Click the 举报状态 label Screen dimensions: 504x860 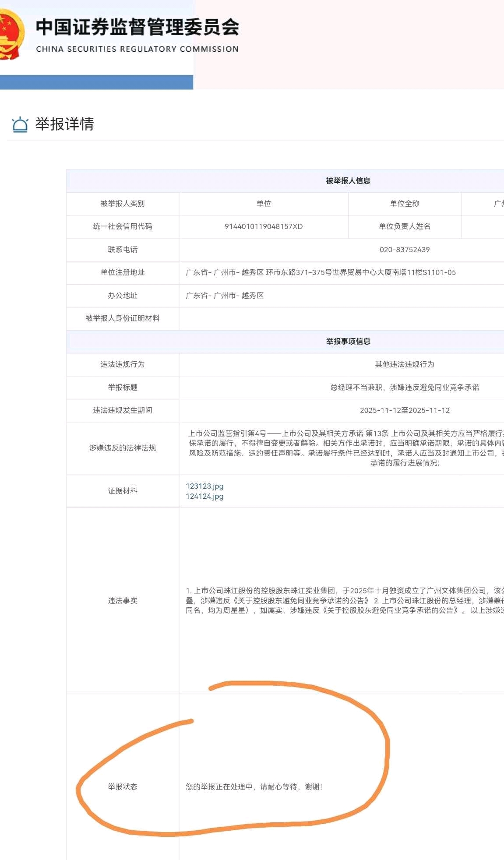pos(123,787)
